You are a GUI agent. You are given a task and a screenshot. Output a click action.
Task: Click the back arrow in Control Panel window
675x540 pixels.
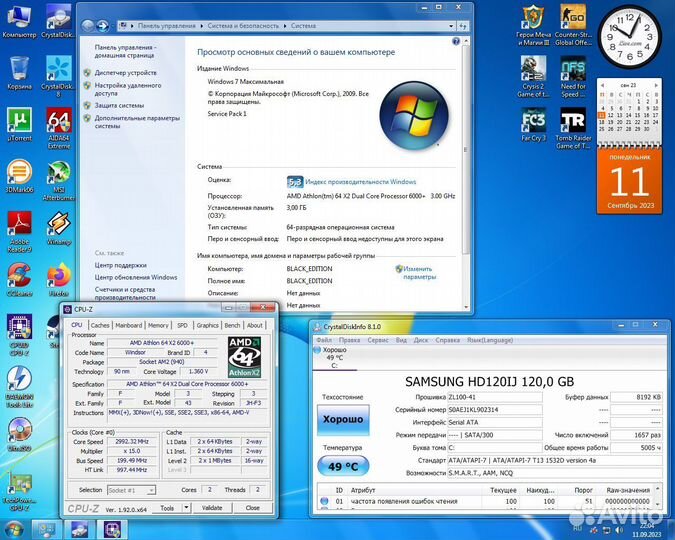click(x=88, y=26)
